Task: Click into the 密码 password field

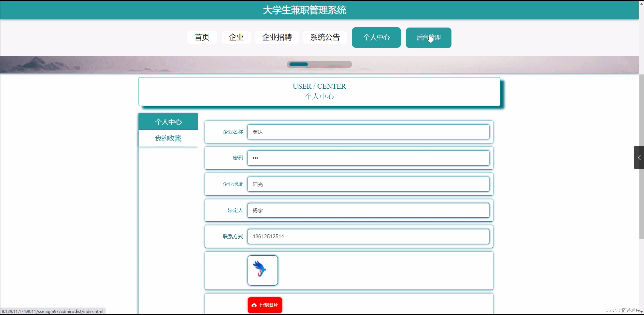Action: [x=368, y=158]
